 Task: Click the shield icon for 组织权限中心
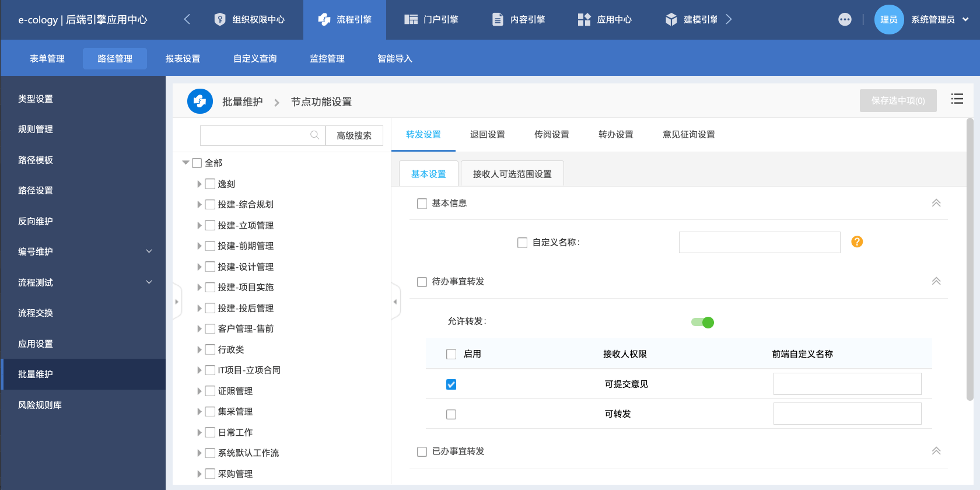(x=220, y=19)
